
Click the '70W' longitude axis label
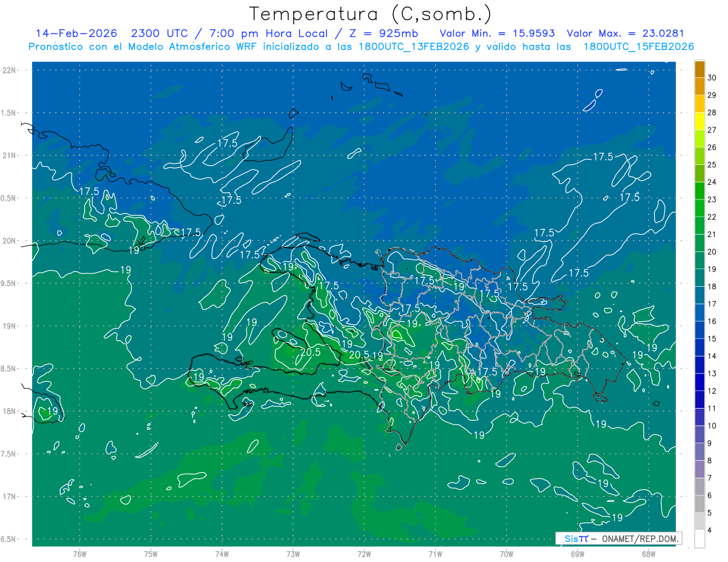(x=507, y=554)
